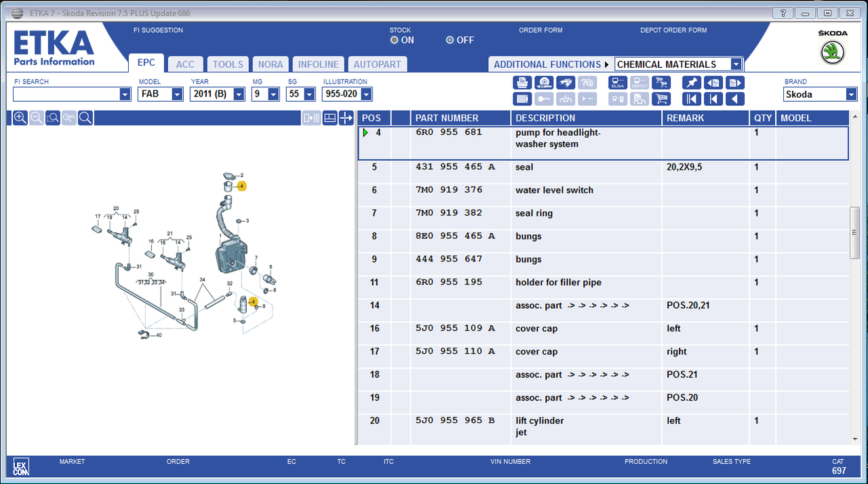Click the FI SUGGESTION label

click(x=159, y=30)
